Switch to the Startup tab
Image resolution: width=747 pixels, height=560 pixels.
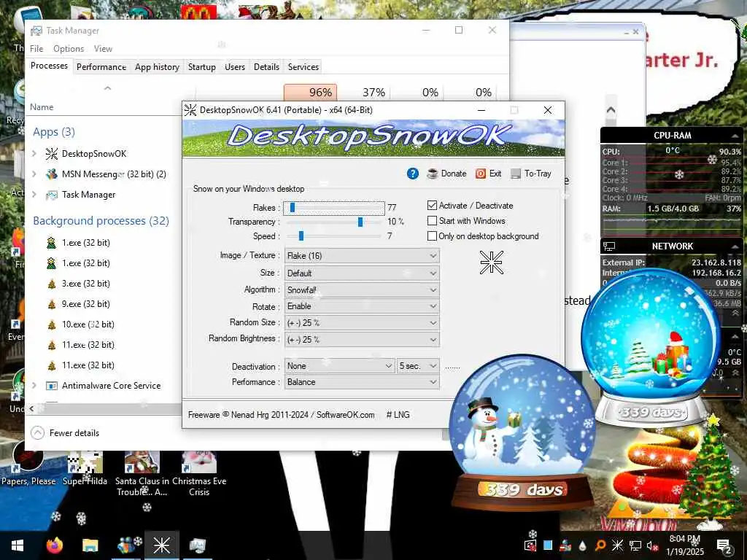click(201, 67)
